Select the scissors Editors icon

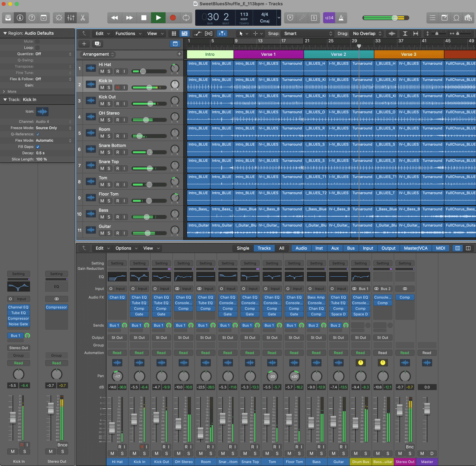click(83, 18)
